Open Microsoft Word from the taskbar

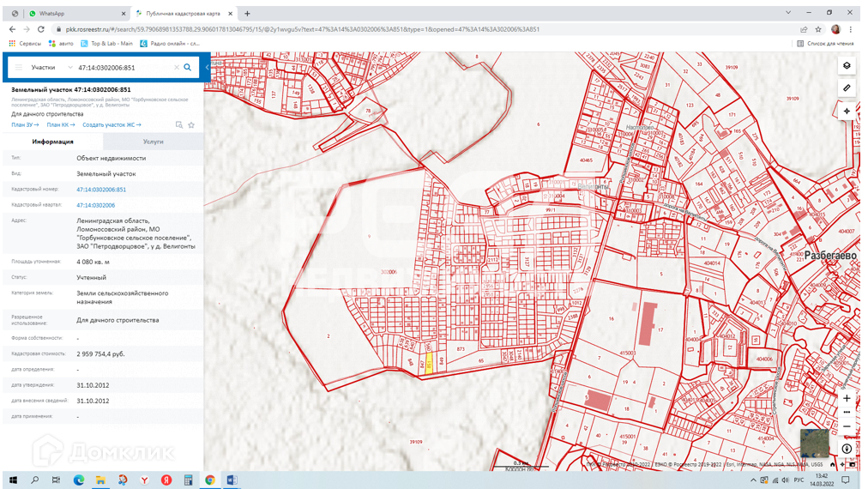pyautogui.click(x=231, y=480)
